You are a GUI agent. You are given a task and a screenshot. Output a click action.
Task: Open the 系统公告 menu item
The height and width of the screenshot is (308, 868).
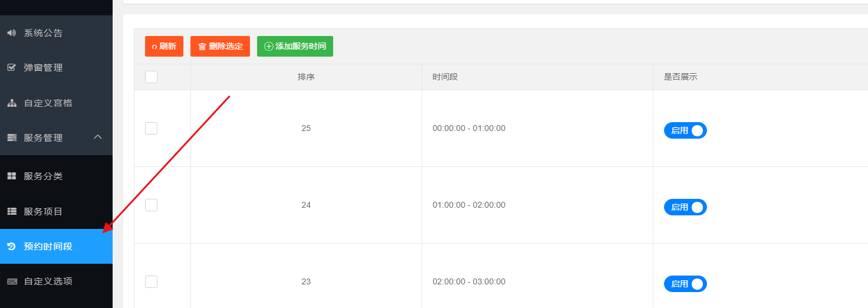coord(43,33)
